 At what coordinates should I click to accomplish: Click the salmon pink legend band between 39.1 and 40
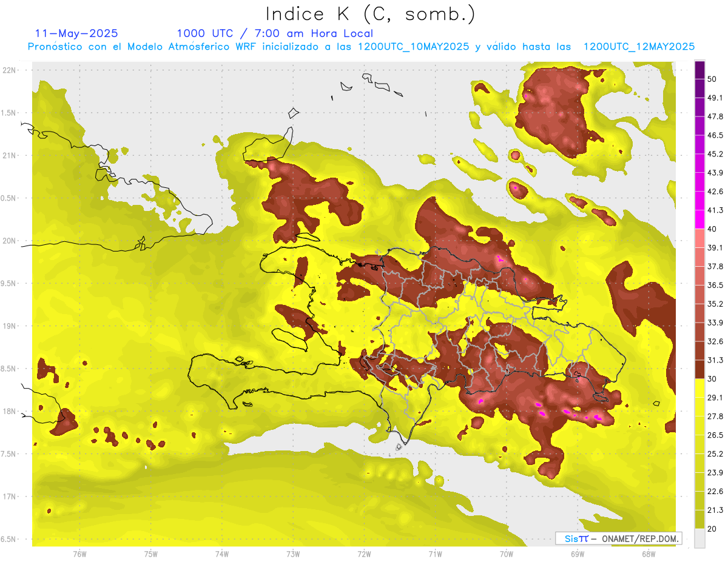699,238
